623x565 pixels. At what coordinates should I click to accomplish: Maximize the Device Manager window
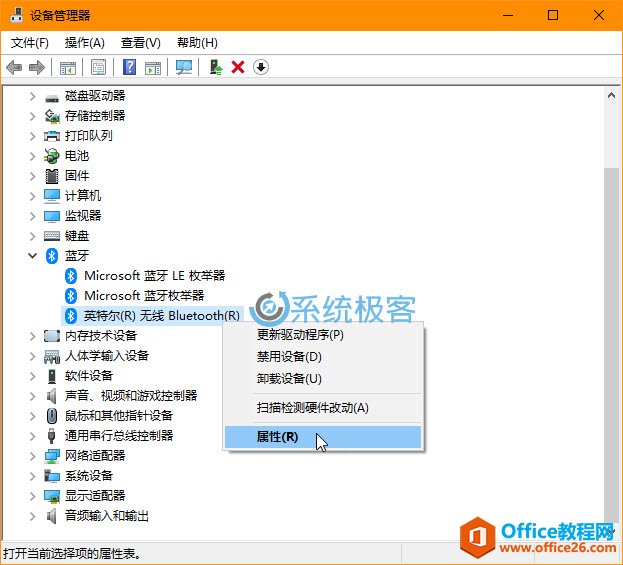click(x=553, y=15)
